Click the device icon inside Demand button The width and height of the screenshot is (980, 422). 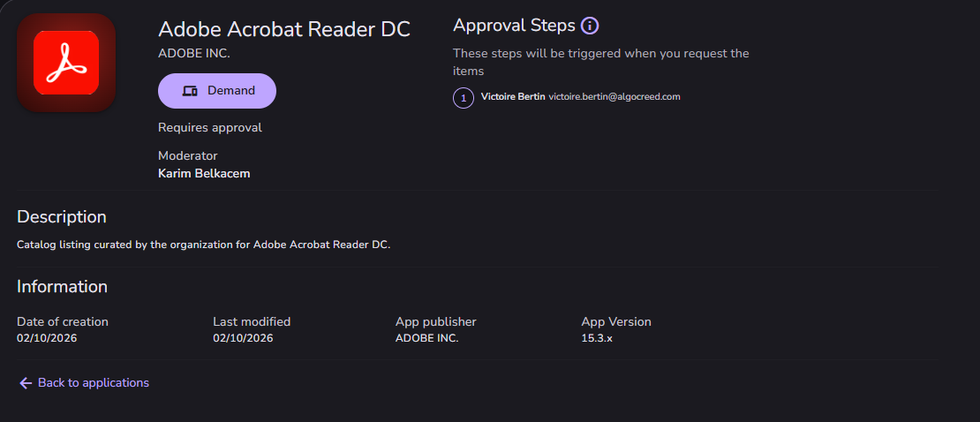pos(190,91)
